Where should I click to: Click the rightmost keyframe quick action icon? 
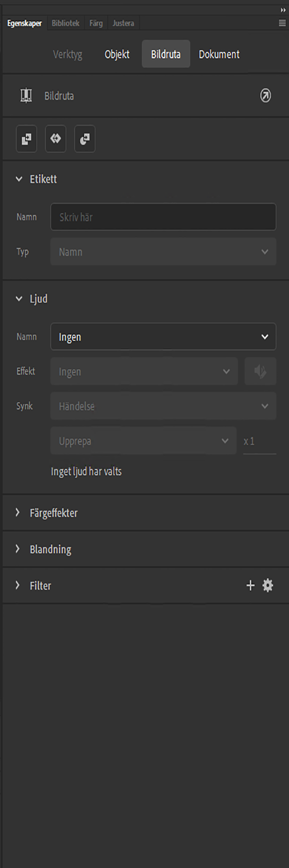84,138
